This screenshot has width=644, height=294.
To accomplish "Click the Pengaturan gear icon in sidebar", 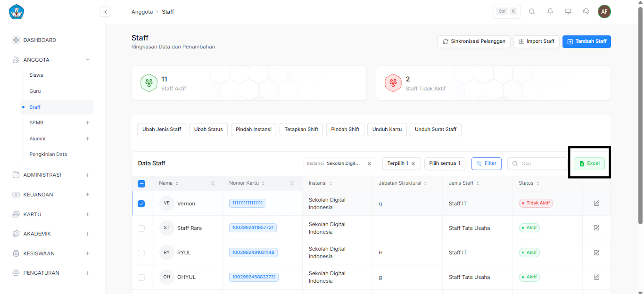I will [x=16, y=273].
